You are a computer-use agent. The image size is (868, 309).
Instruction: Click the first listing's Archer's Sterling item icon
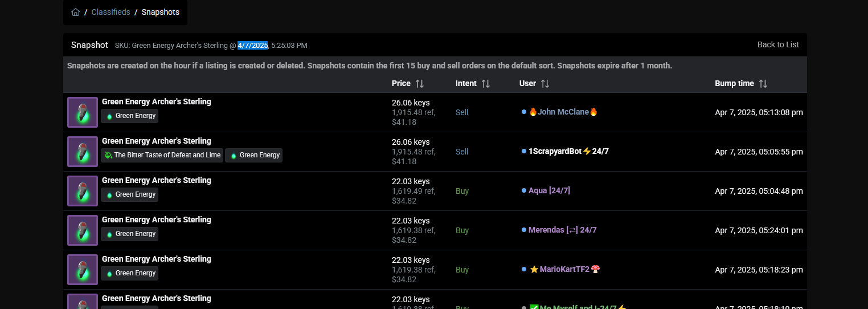[x=83, y=112]
